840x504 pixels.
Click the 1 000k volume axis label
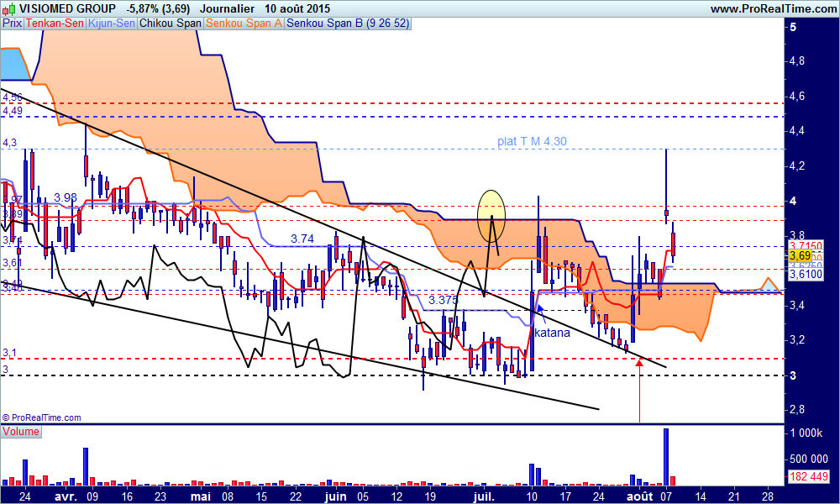click(x=806, y=433)
